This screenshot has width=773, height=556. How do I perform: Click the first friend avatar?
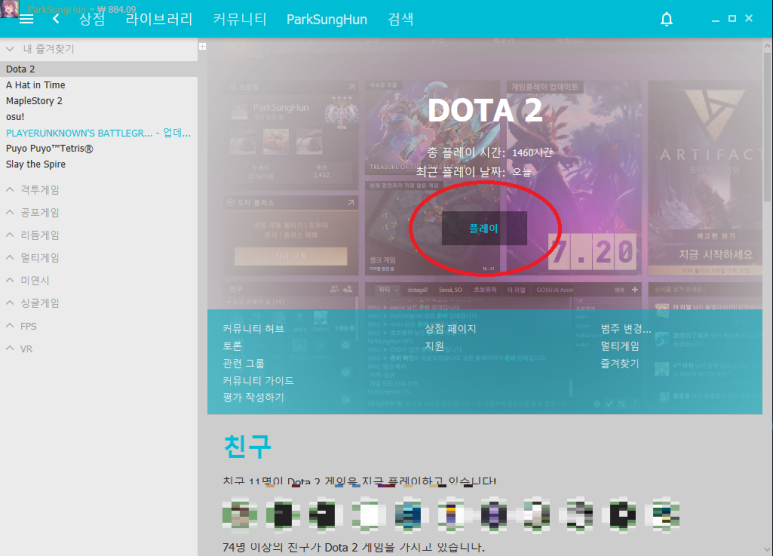tap(240, 515)
